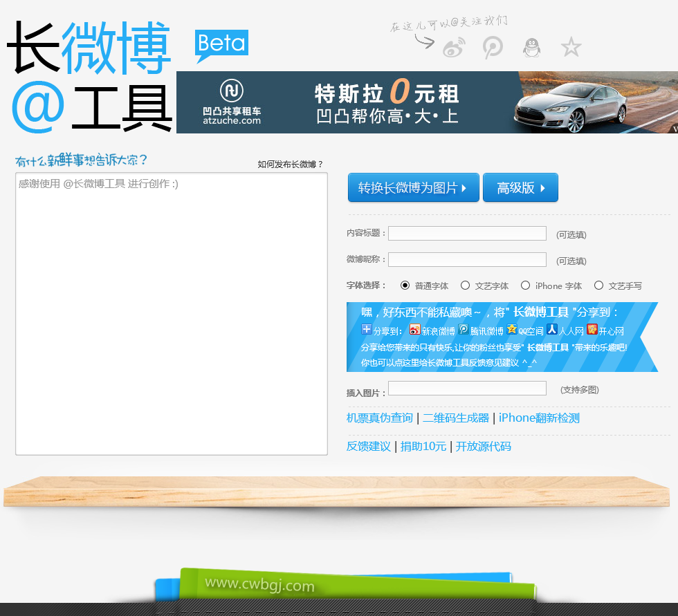
Task: Open 二维码生成器 link
Action: [x=456, y=418]
